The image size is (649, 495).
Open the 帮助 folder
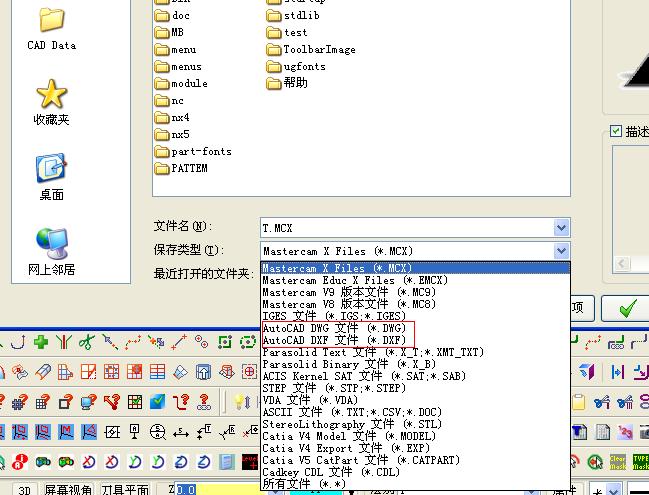(287, 83)
